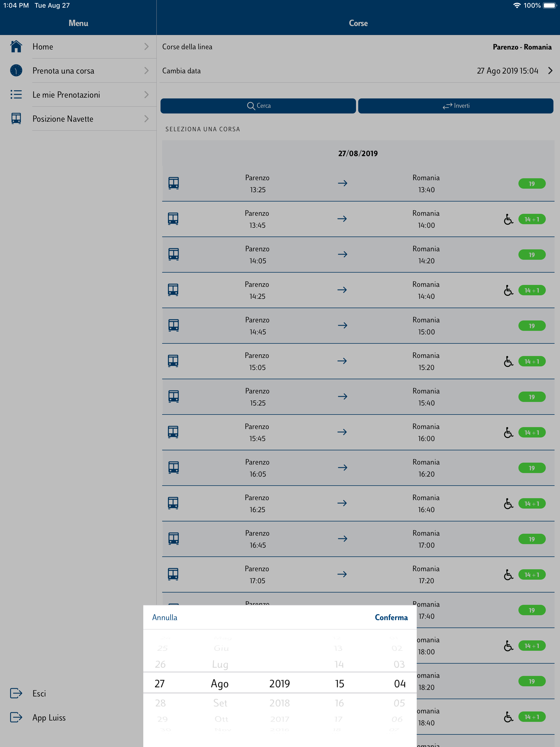Open the Posizione Navette row chevron
This screenshot has width=560, height=747.
[146, 119]
